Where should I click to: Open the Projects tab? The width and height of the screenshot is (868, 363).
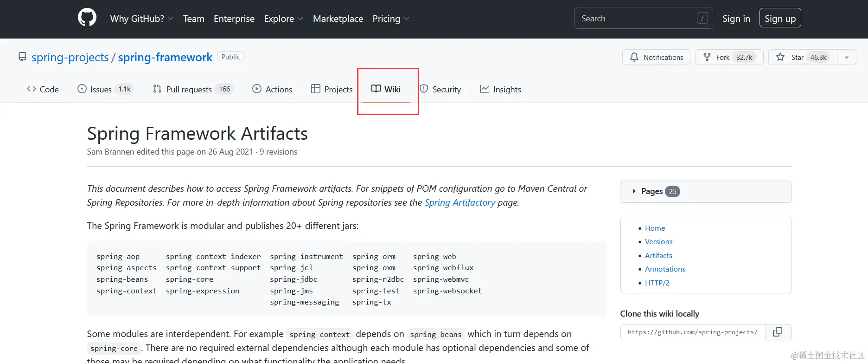tap(332, 89)
